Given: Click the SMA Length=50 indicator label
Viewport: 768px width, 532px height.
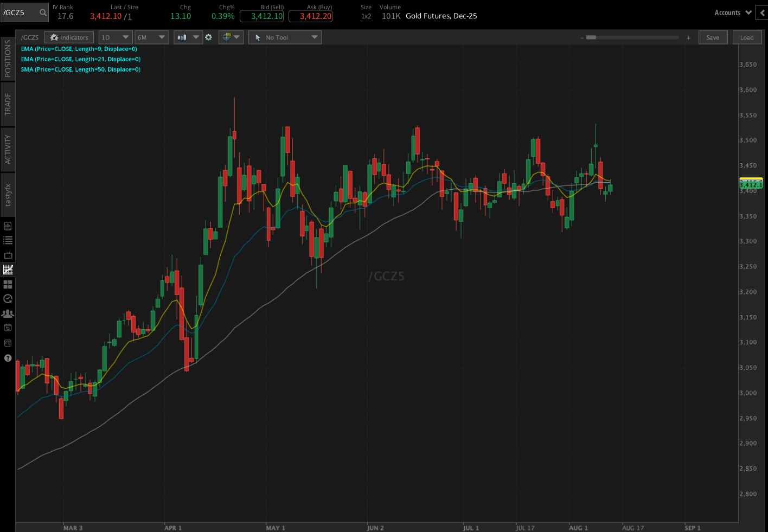Looking at the screenshot, I should (x=80, y=69).
